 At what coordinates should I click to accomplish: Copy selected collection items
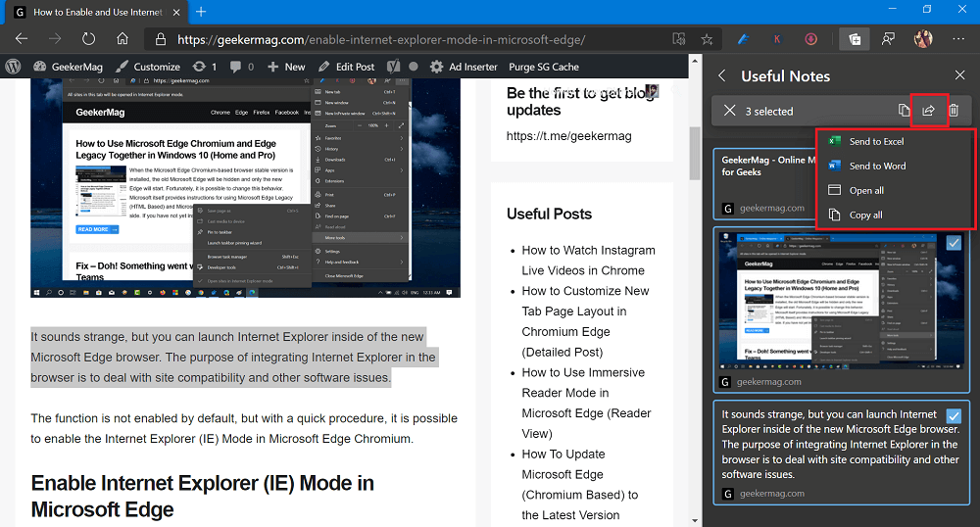[904, 110]
